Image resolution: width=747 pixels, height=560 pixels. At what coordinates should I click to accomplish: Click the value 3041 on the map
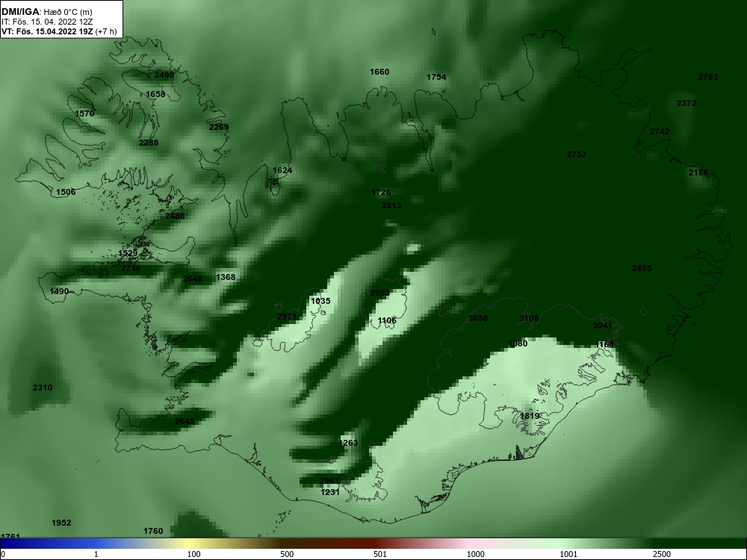[603, 326]
